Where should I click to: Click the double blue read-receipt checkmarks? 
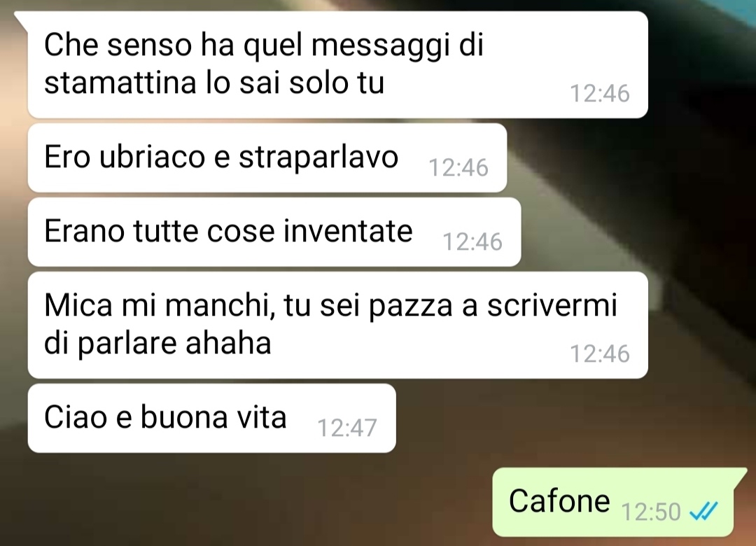tap(704, 511)
